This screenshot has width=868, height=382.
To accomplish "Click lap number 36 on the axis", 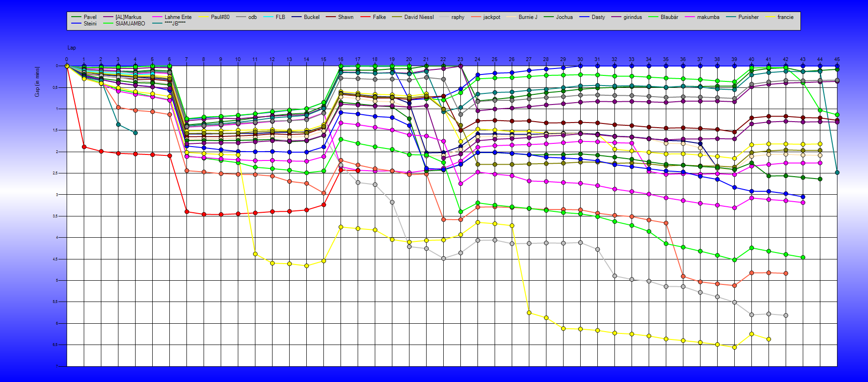I will coord(683,59).
